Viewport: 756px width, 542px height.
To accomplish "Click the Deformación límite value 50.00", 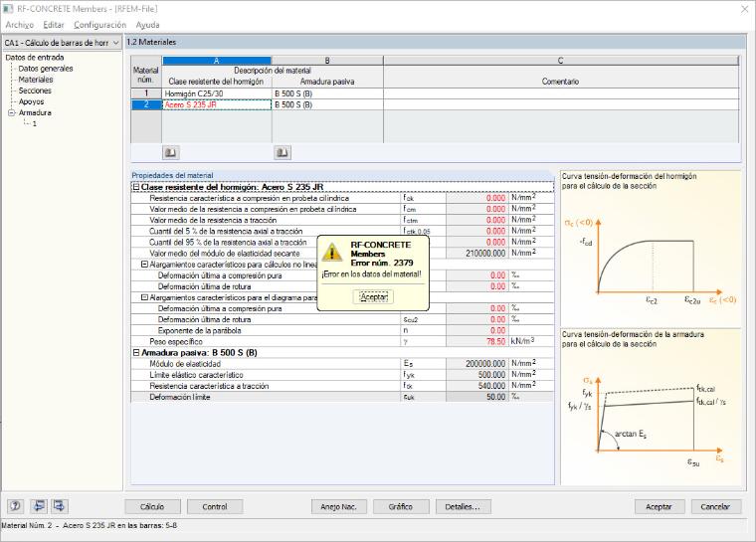I will [x=477, y=398].
